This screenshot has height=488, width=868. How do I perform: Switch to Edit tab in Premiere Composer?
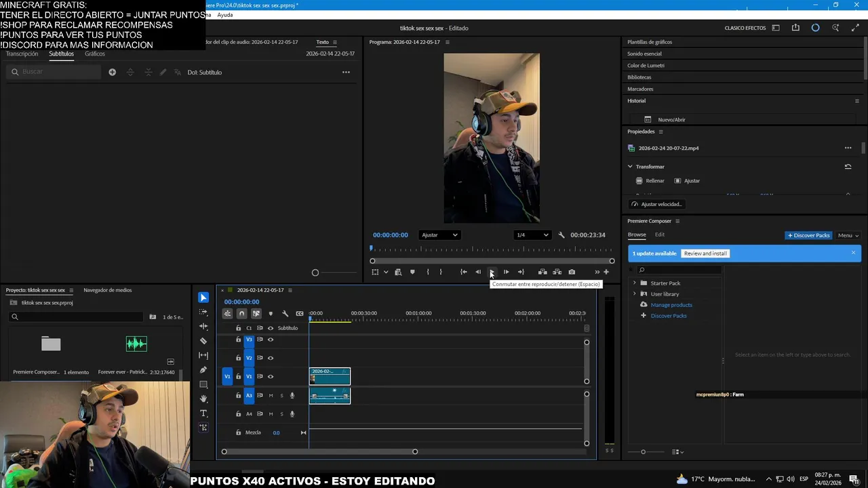[x=660, y=235]
